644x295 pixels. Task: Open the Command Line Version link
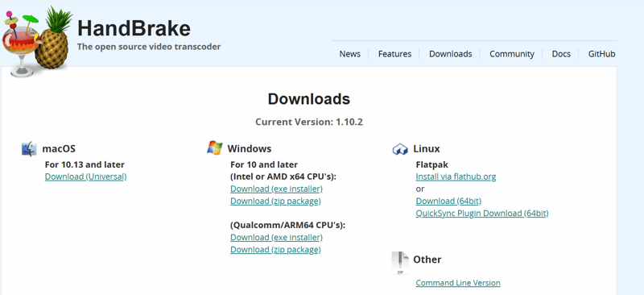[x=458, y=283]
